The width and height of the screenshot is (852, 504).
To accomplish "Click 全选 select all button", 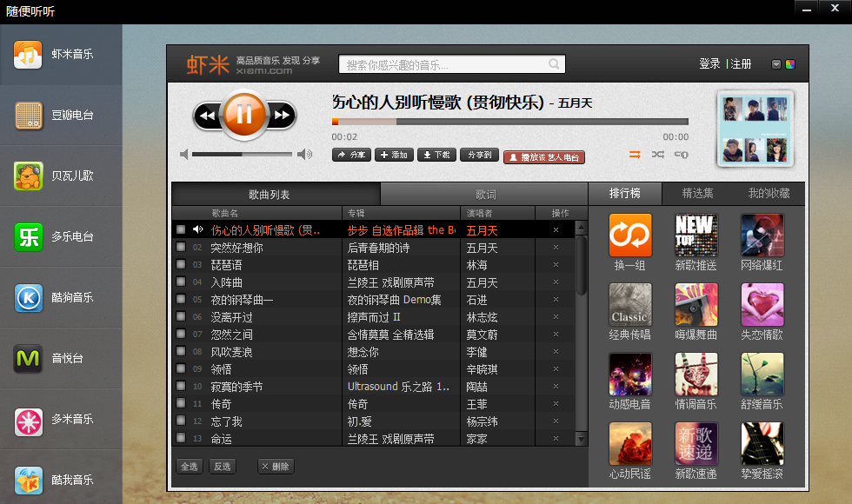I will coord(190,467).
